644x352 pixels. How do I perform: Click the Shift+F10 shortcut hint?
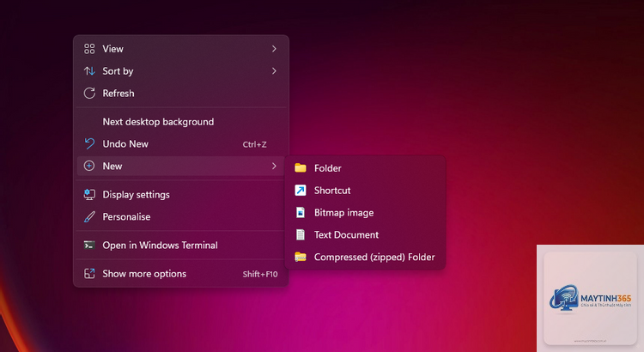pos(260,274)
